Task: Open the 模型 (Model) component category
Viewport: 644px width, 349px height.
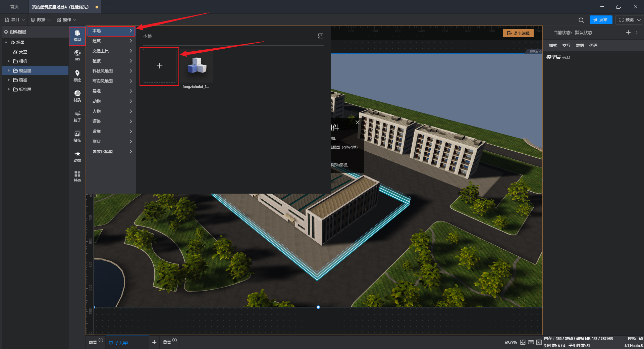Action: pyautogui.click(x=77, y=35)
